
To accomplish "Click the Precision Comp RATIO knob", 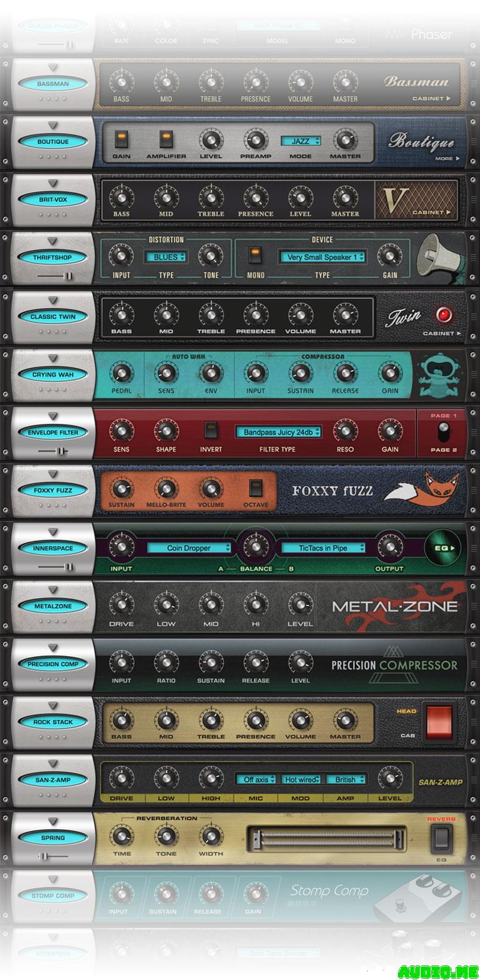I will 166,663.
